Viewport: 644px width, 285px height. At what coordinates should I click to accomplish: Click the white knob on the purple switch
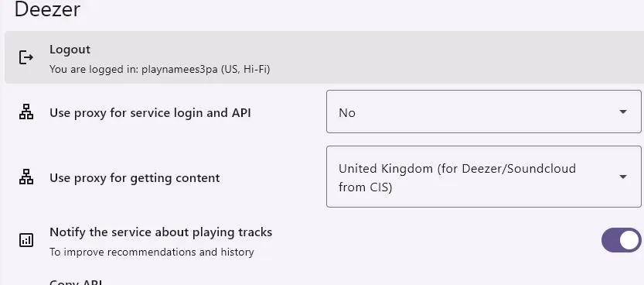[629, 240]
